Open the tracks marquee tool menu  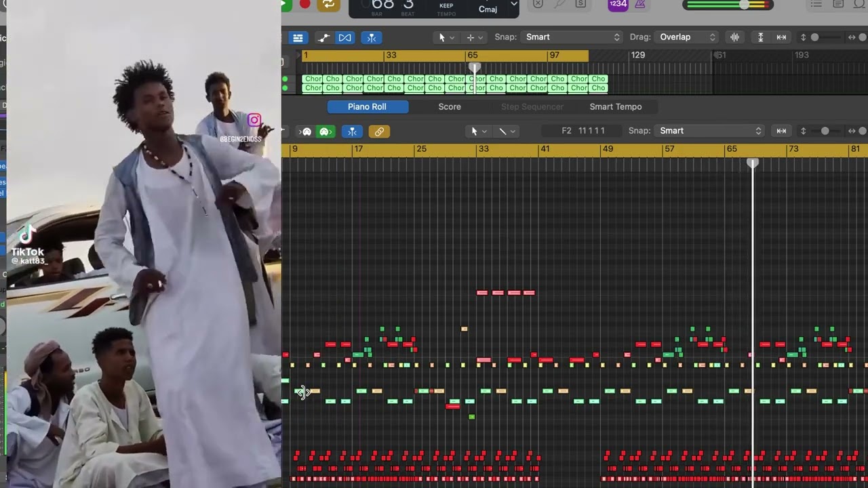(474, 37)
